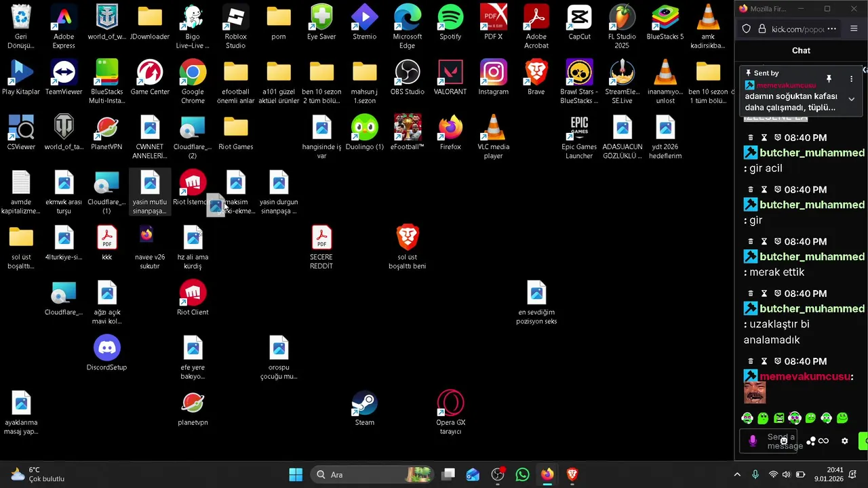868x488 pixels.
Task: Delete the "merak ettik" message via its trash icon
Action: coord(751,242)
